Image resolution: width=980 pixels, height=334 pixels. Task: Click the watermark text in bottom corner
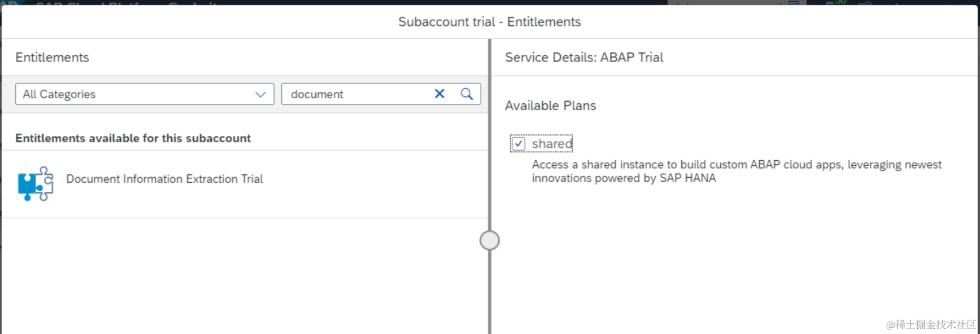click(x=930, y=324)
